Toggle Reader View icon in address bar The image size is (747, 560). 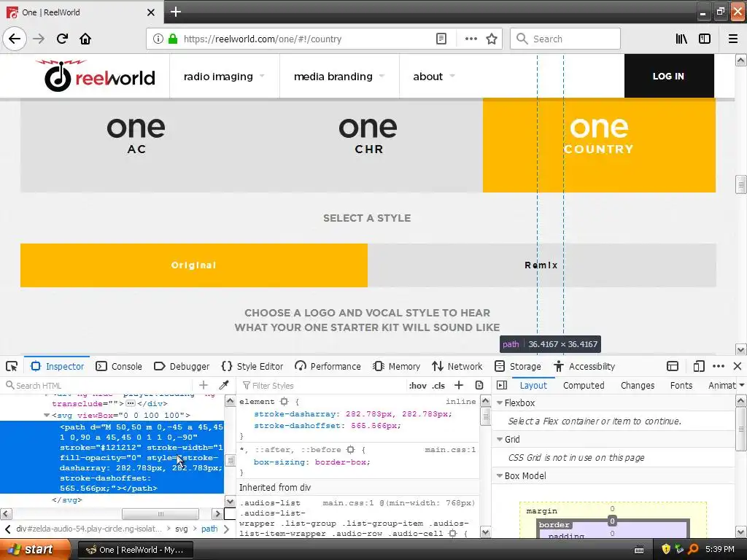441,39
